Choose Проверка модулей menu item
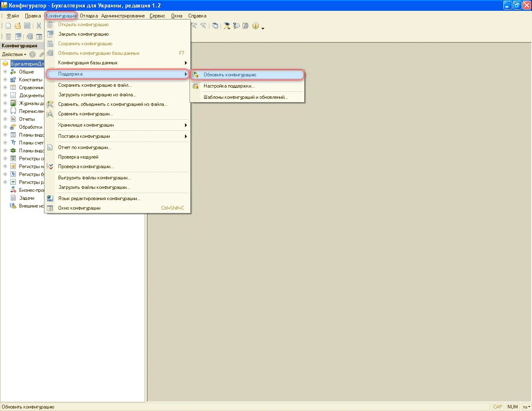The height and width of the screenshot is (411, 532). click(x=117, y=157)
